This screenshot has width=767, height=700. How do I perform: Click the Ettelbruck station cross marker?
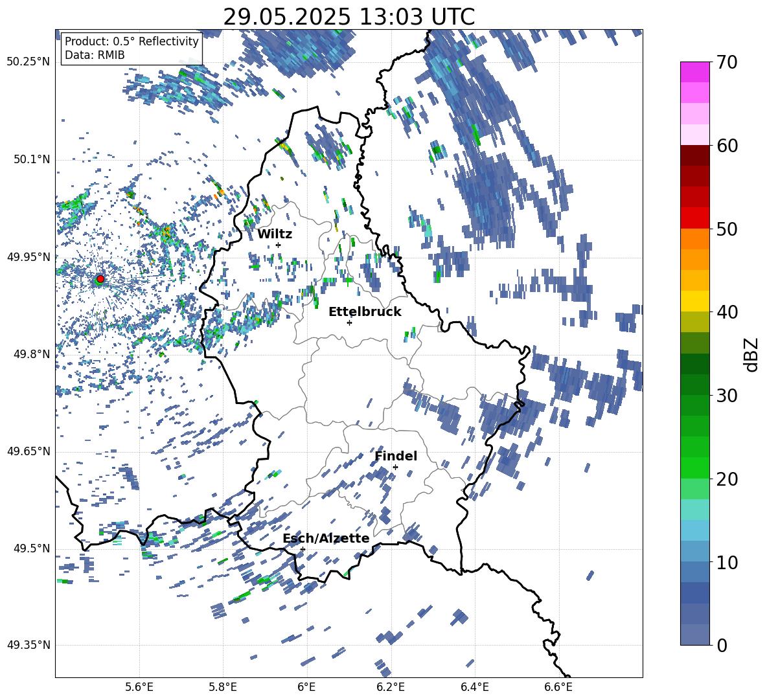pos(349,322)
